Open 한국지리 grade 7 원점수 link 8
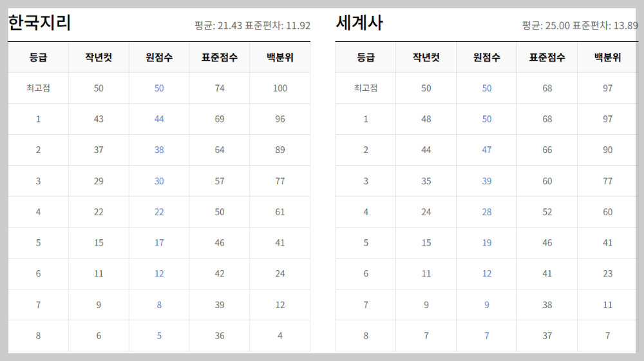 159,305
